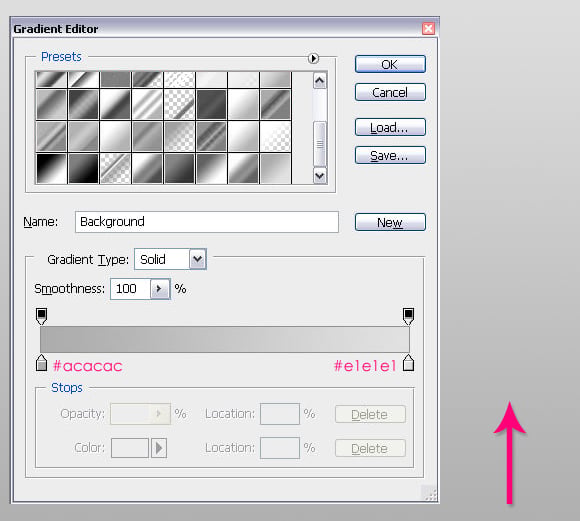Viewport: 580px width, 521px height.
Task: Click the gradient preview bar
Action: click(225, 339)
